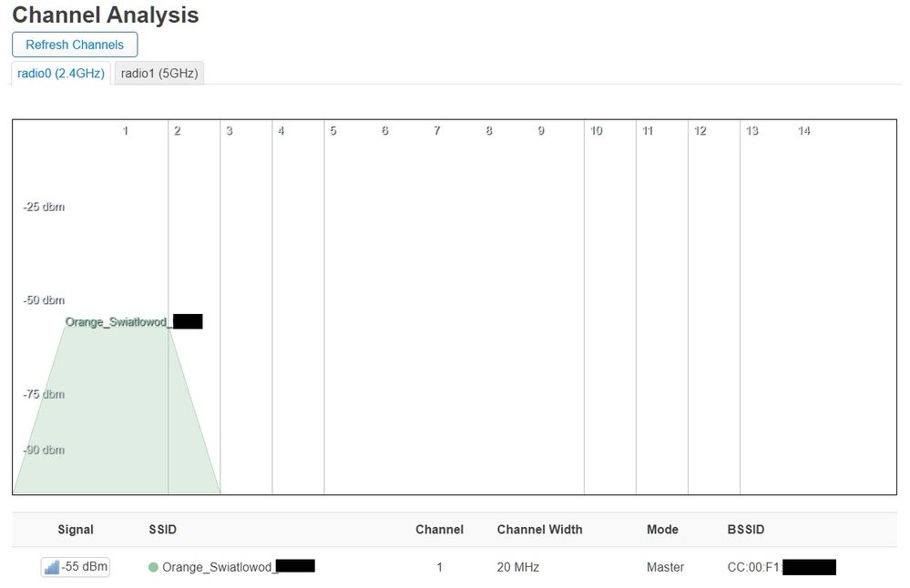910x588 pixels.
Task: Click the CC:00:F1 BSSID cell
Action: click(754, 567)
